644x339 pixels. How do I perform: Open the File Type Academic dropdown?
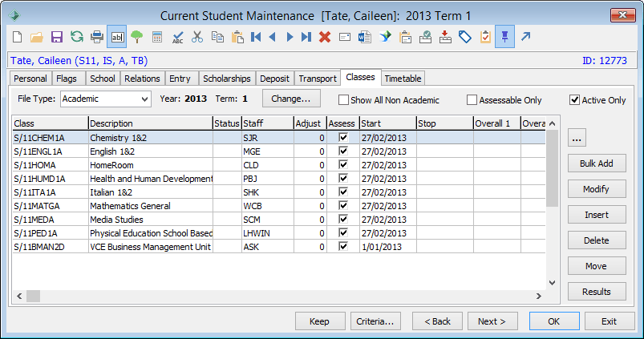pos(106,99)
